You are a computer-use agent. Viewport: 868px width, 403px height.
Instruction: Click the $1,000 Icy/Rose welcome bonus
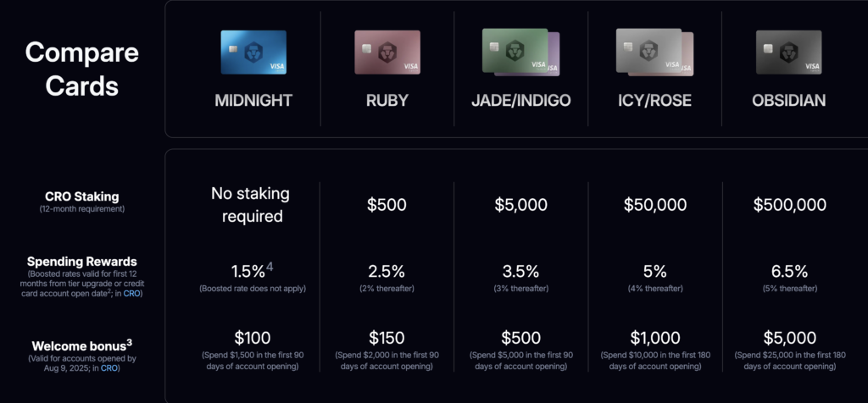click(x=654, y=337)
